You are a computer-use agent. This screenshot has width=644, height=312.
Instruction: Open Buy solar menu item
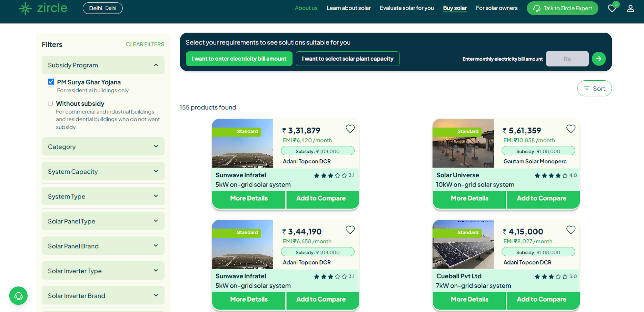pyautogui.click(x=455, y=8)
